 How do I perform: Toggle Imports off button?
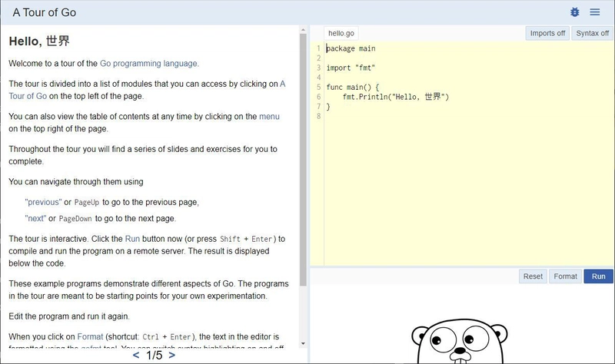[x=547, y=33]
